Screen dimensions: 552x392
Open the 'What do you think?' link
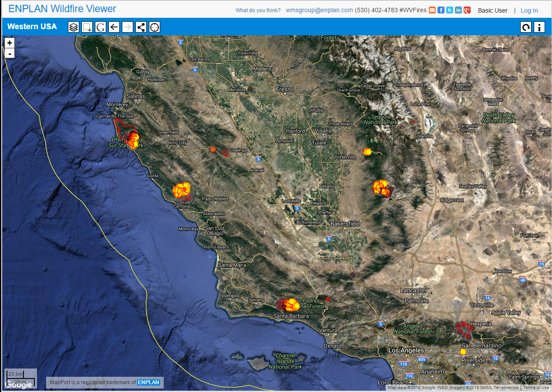258,10
